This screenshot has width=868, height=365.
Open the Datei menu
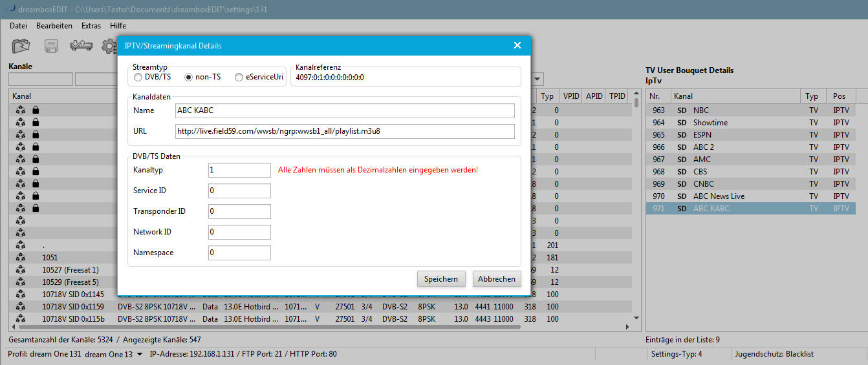pos(18,26)
